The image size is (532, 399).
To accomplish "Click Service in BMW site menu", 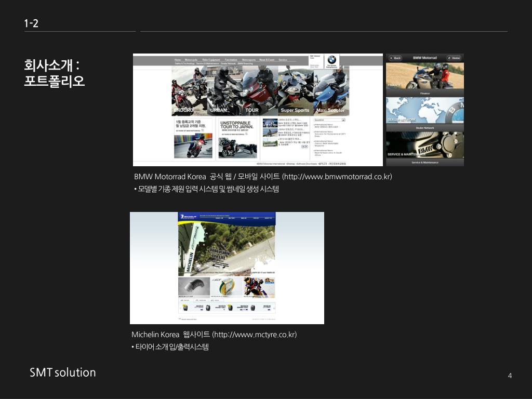I will [283, 60].
